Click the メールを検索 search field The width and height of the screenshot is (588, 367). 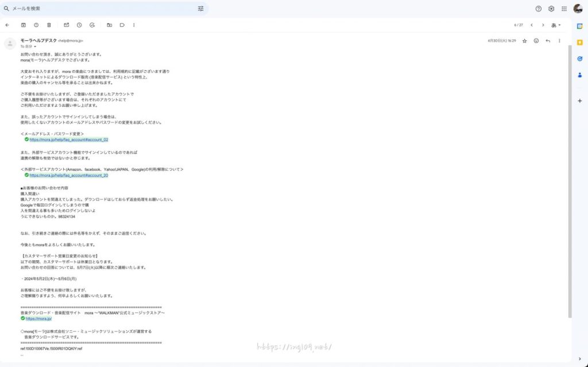pos(103,9)
